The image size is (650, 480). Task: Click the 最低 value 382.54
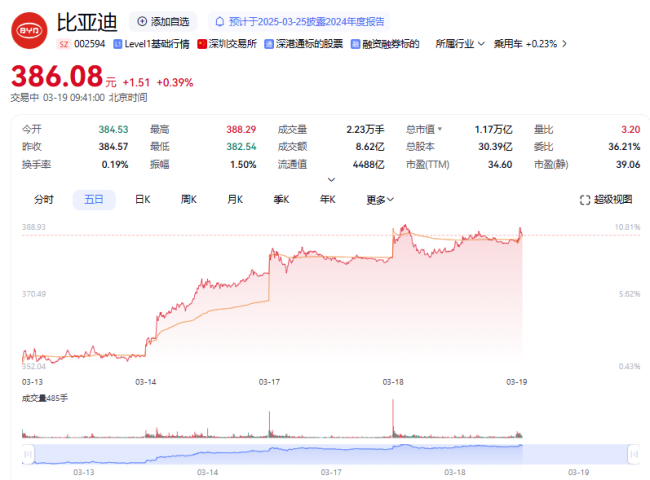click(241, 147)
